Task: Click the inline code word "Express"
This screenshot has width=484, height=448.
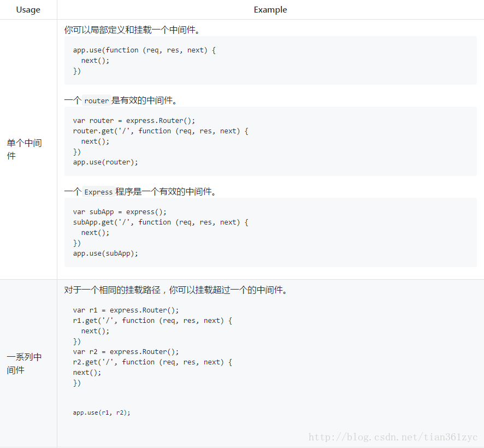Action: click(98, 192)
